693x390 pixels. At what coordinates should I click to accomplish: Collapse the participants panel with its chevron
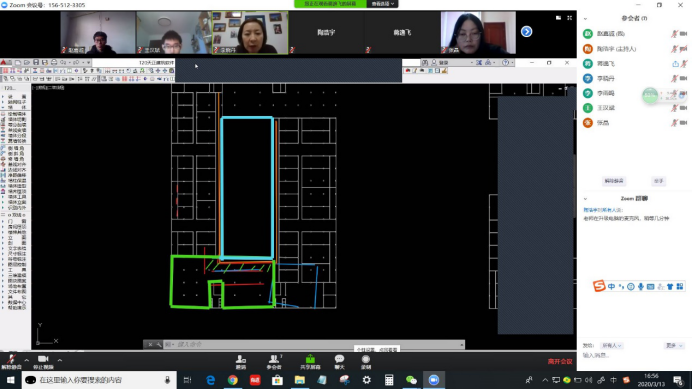(x=585, y=19)
